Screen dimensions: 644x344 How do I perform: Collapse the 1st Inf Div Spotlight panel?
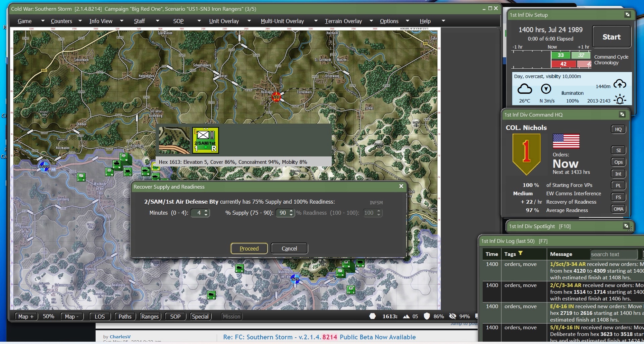coord(626,226)
